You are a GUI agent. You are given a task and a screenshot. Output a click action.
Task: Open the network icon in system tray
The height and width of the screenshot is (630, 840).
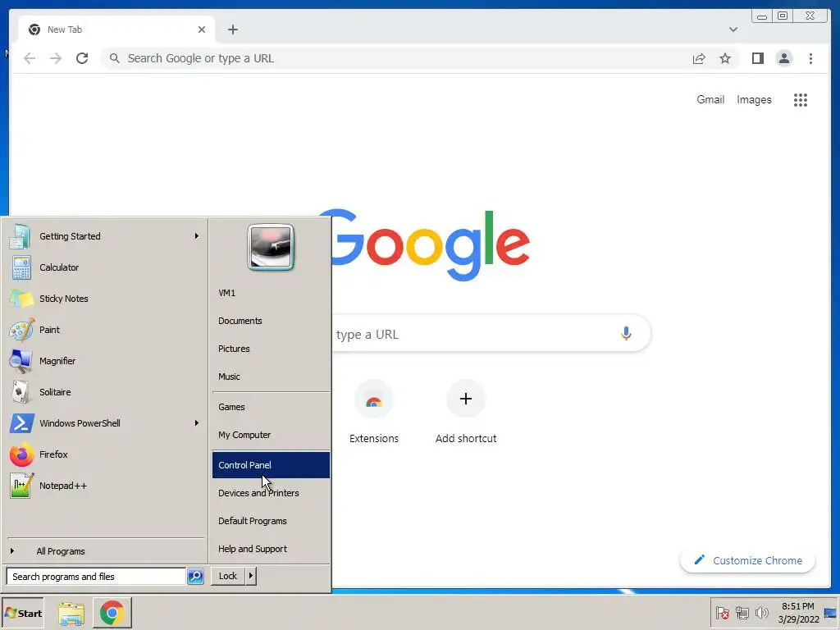[742, 613]
